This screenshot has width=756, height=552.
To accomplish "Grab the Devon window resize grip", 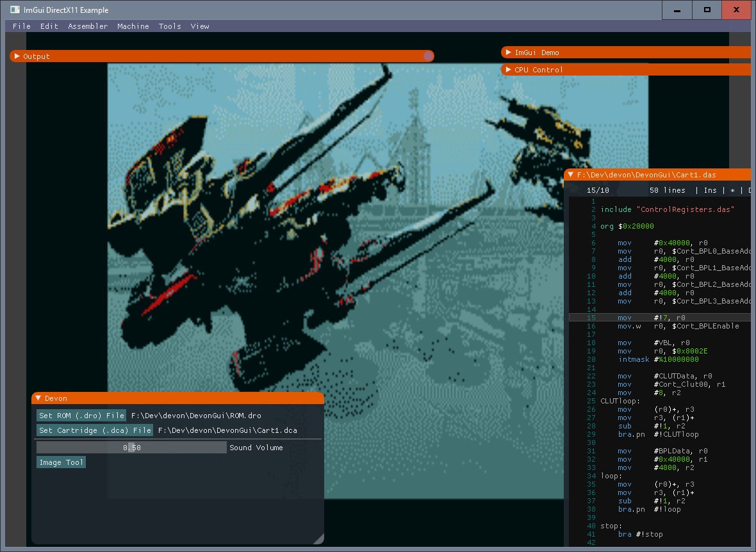I will tap(318, 539).
